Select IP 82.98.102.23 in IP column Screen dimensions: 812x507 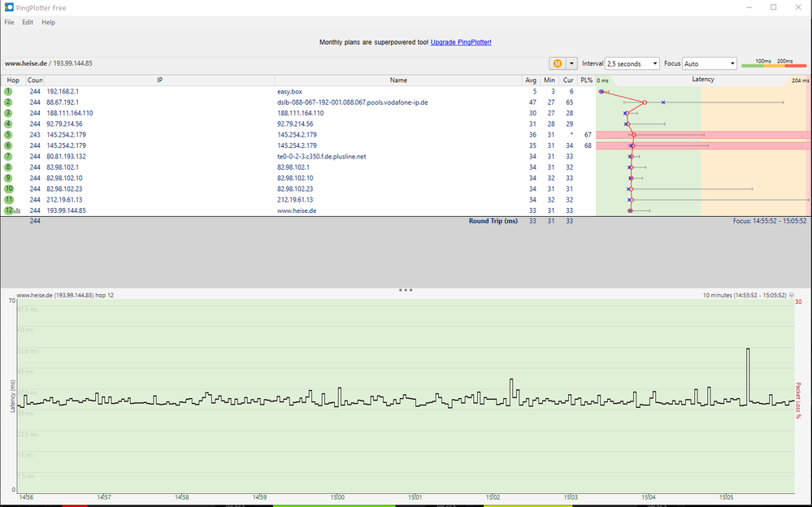pos(64,189)
